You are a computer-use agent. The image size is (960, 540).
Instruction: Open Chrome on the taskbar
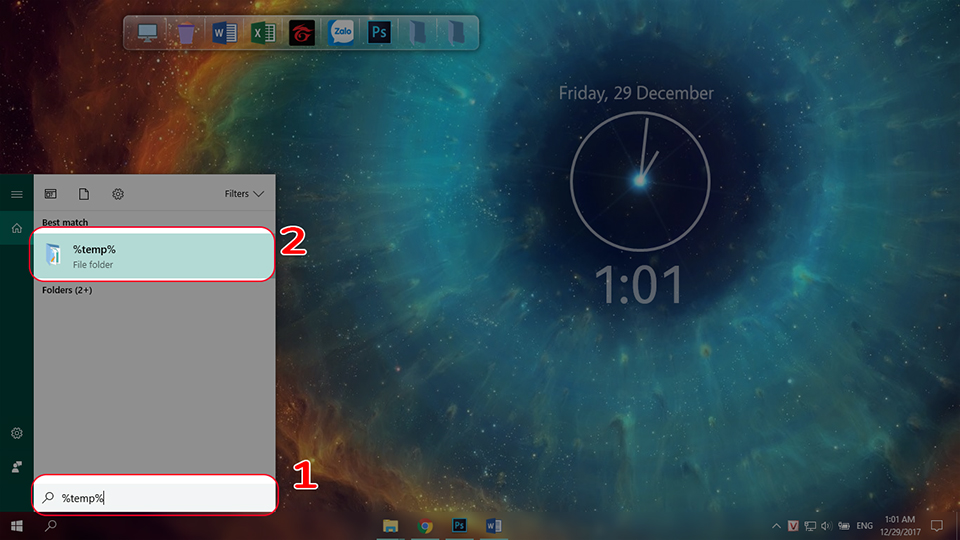tap(425, 526)
